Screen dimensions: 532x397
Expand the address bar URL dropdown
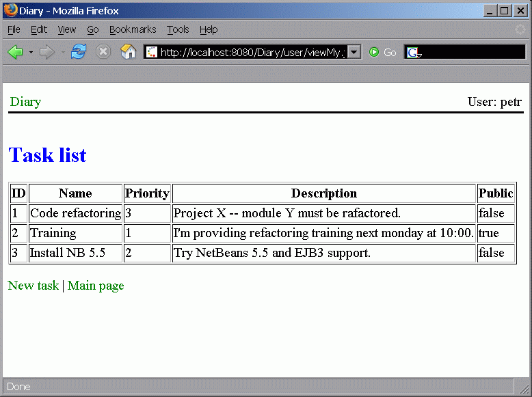(x=354, y=53)
